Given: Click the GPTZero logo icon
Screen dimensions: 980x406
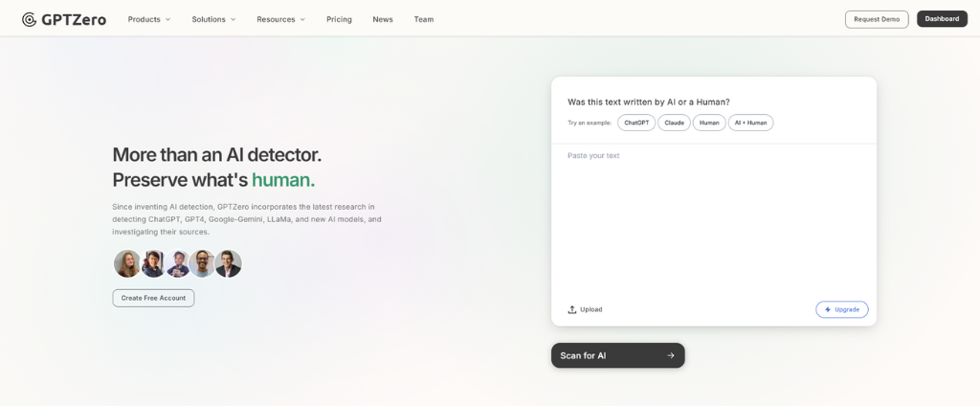Looking at the screenshot, I should (x=30, y=19).
